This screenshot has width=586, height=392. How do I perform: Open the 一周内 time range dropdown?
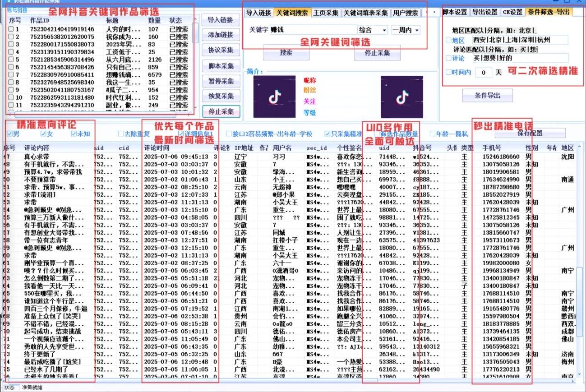point(406,30)
